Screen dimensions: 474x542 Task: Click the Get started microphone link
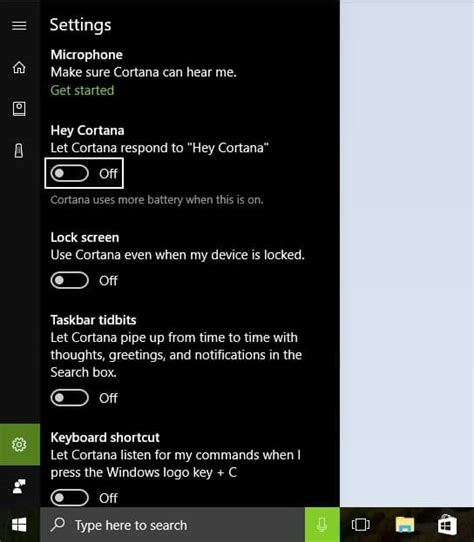[x=82, y=90]
